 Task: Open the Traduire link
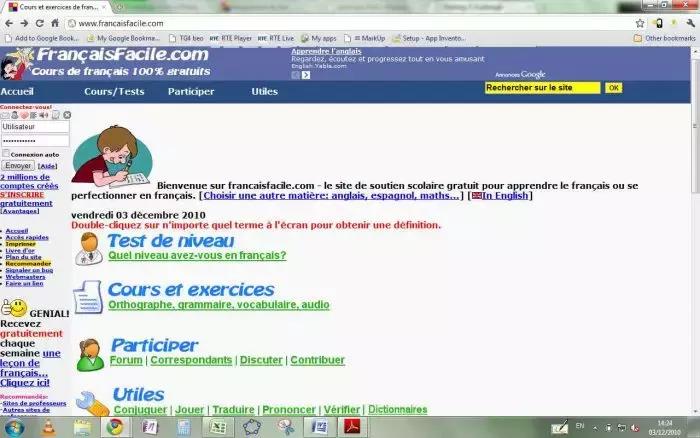point(233,409)
